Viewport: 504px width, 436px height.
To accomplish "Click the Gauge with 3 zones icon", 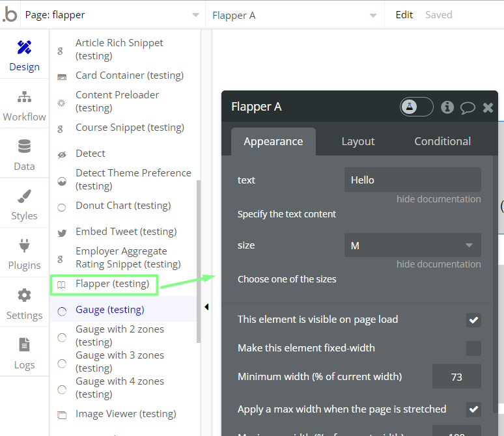I will point(62,363).
